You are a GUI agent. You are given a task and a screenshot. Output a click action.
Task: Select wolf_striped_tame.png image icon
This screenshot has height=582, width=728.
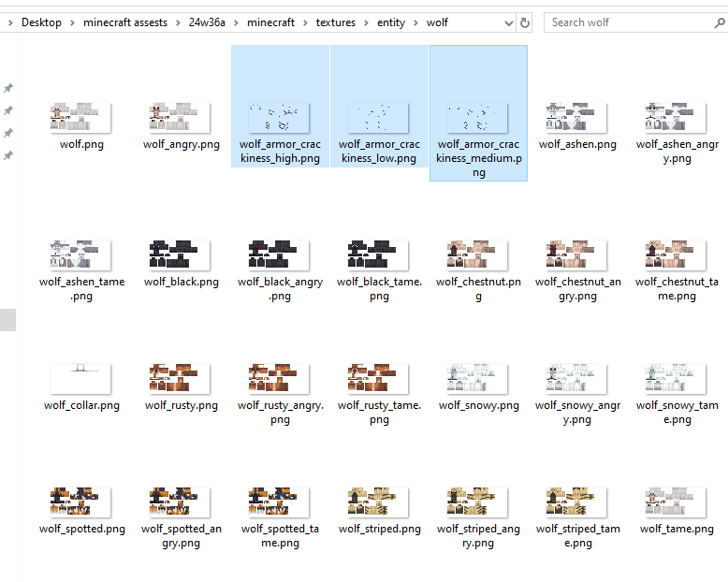point(576,502)
